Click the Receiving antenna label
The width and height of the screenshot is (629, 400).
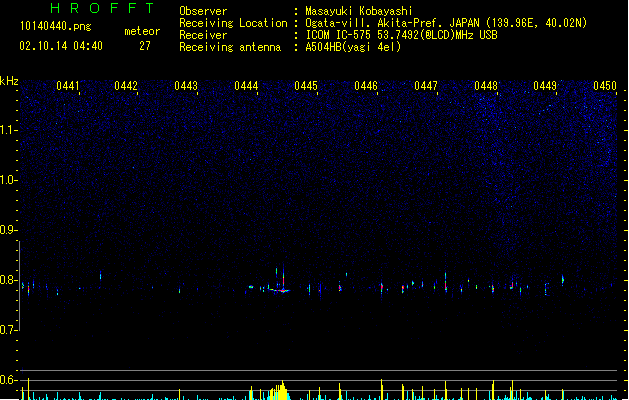click(x=230, y=47)
